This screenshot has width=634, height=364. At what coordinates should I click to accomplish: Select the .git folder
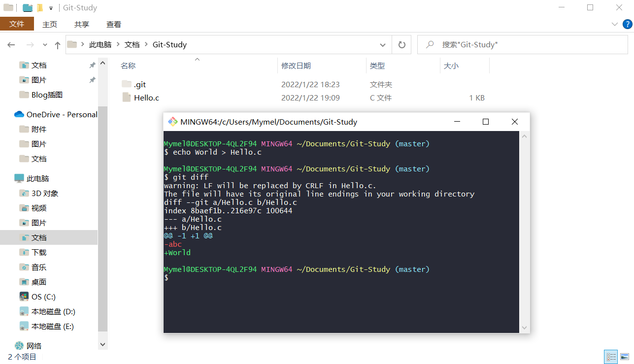pos(140,85)
